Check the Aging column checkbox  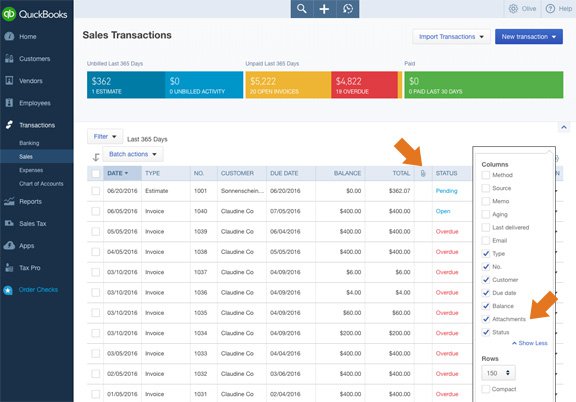click(486, 214)
